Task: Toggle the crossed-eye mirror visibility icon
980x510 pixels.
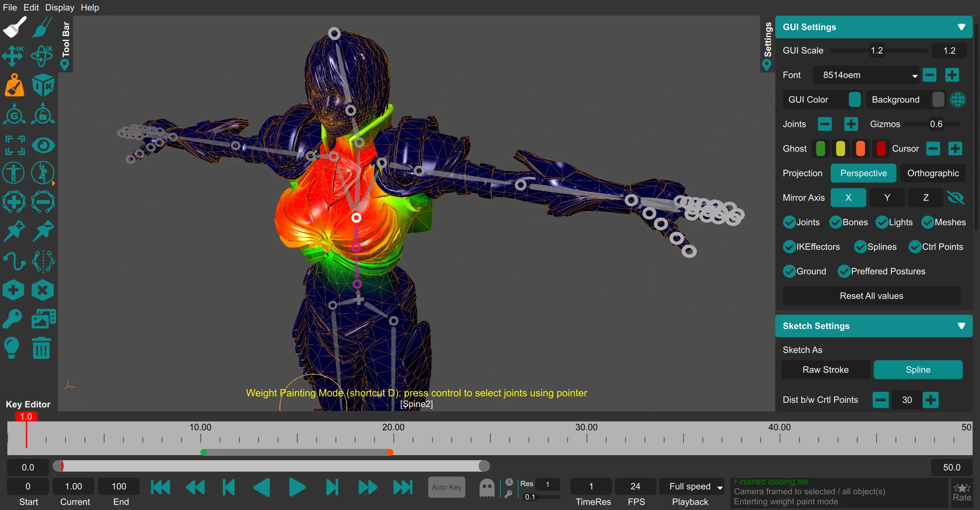Action: click(955, 198)
